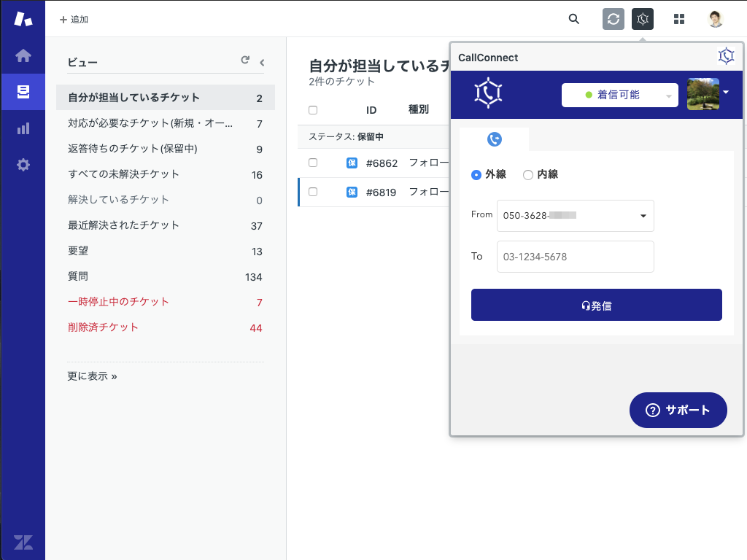Screen dimensions: 747x560
Task: Collapse the ビュー panel with the chevron
Action: (x=262, y=63)
